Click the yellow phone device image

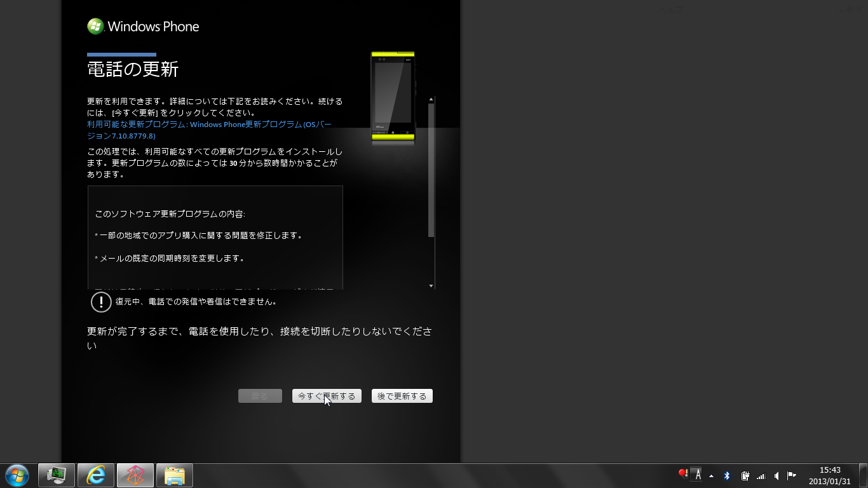[x=393, y=97]
